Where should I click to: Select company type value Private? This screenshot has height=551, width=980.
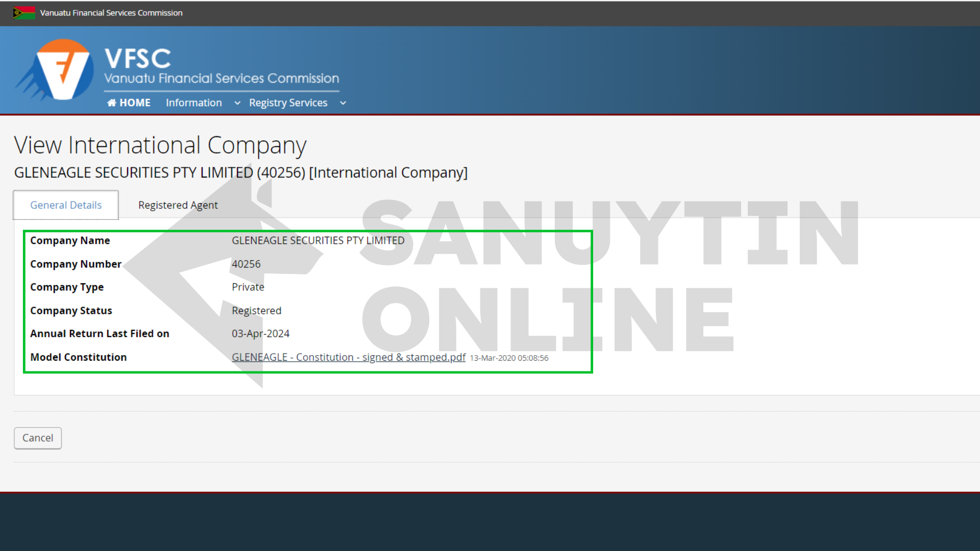pos(248,287)
